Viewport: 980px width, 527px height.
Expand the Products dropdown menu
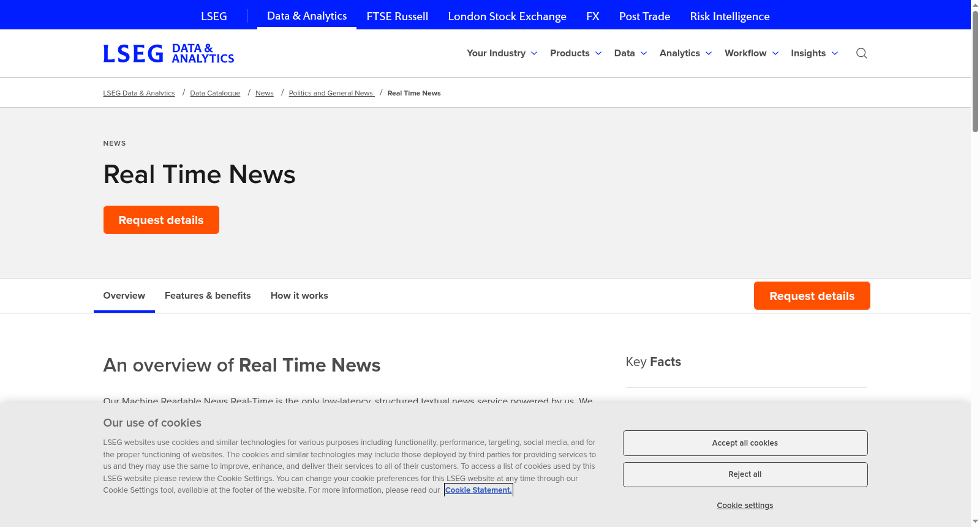click(576, 53)
